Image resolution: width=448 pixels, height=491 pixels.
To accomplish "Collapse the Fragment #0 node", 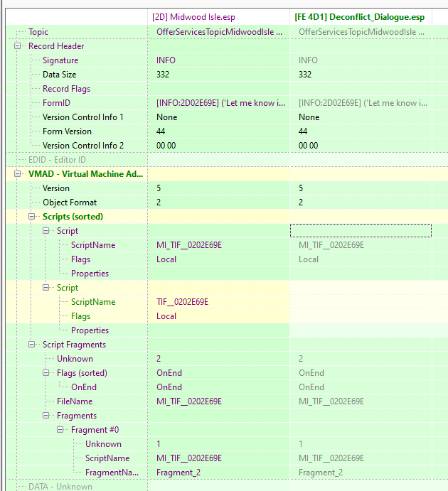I will pos(60,430).
